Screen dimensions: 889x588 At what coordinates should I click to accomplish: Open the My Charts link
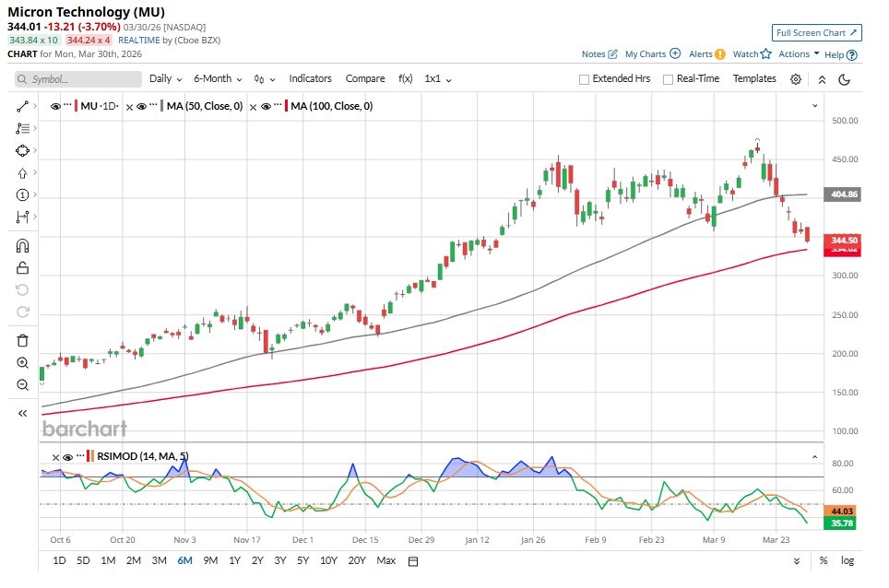pyautogui.click(x=652, y=54)
